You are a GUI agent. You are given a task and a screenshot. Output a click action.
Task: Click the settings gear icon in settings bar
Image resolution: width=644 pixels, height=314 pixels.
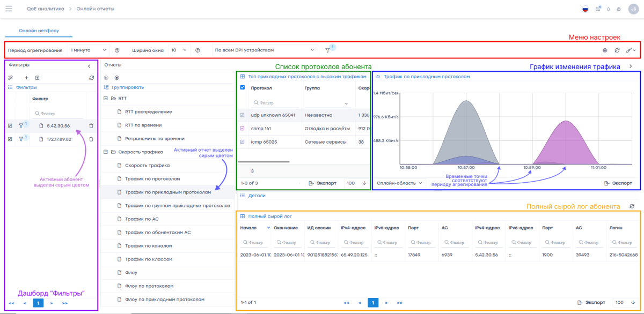pyautogui.click(x=605, y=50)
